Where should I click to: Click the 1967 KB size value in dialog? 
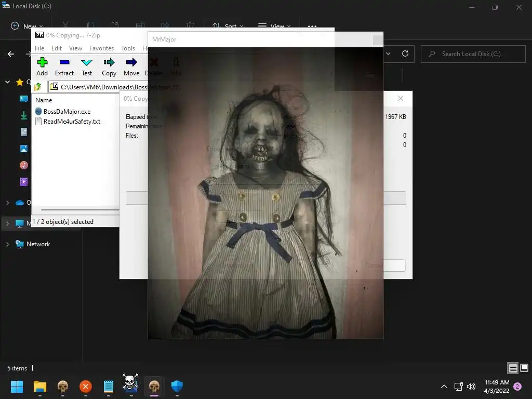(395, 117)
